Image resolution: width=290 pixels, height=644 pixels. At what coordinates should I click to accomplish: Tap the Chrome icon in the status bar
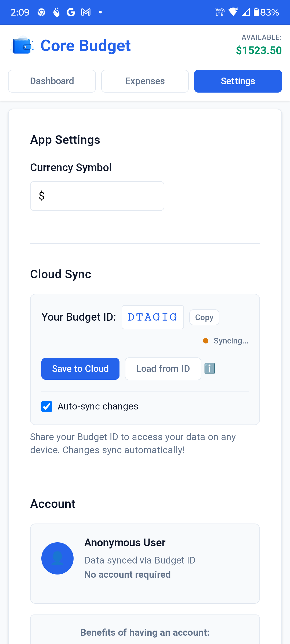(x=41, y=12)
